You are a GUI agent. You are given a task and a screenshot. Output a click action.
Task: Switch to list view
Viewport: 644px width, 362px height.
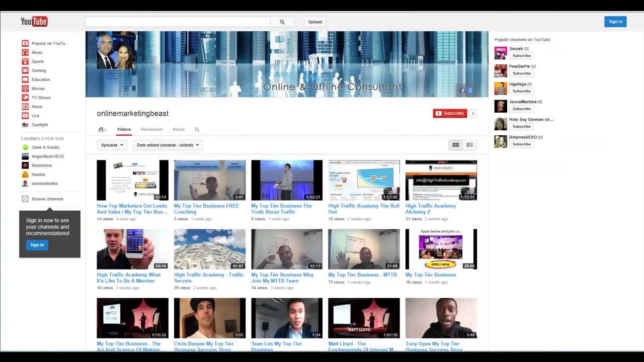[469, 145]
